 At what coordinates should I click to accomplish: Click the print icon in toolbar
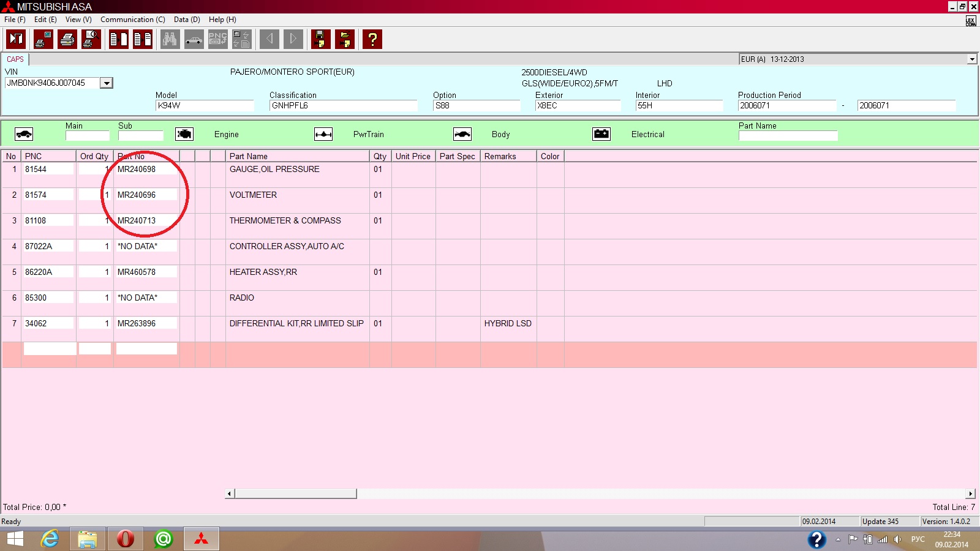pyautogui.click(x=67, y=39)
